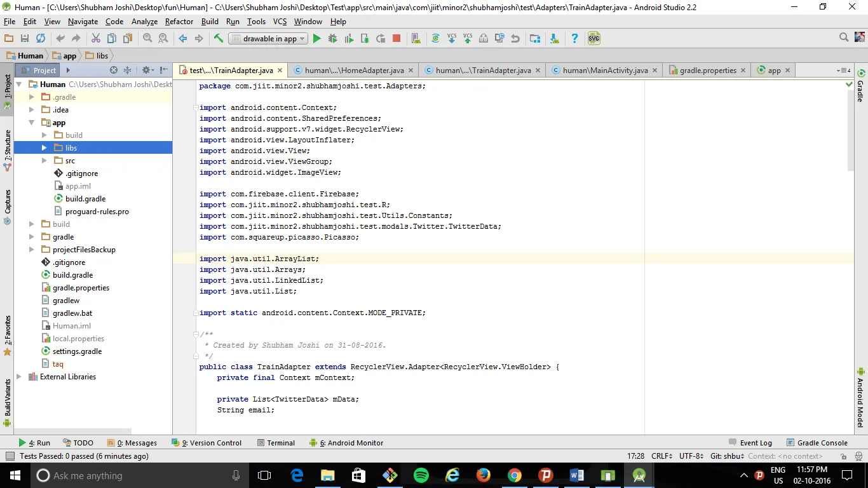Image resolution: width=868 pixels, height=488 pixels.
Task: Click the red Stop icon
Action: point(397,39)
